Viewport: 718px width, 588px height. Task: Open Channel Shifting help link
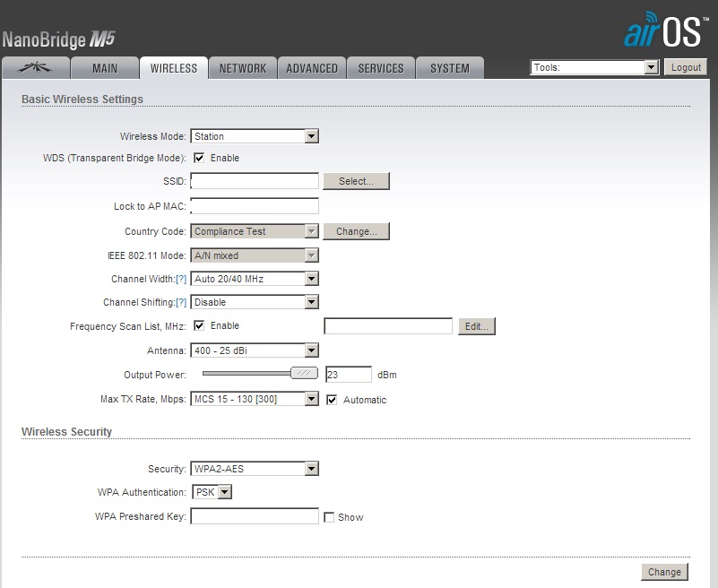tap(181, 302)
